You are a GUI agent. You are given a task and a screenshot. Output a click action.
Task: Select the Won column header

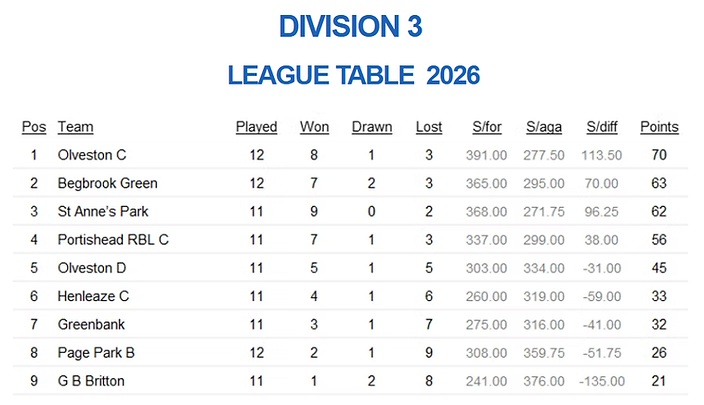pos(314,127)
